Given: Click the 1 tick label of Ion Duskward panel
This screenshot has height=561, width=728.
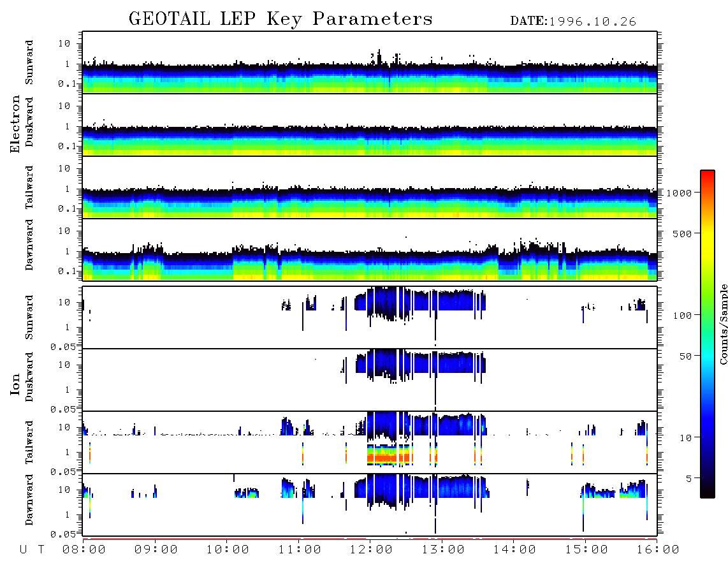Looking at the screenshot, I should point(68,390).
